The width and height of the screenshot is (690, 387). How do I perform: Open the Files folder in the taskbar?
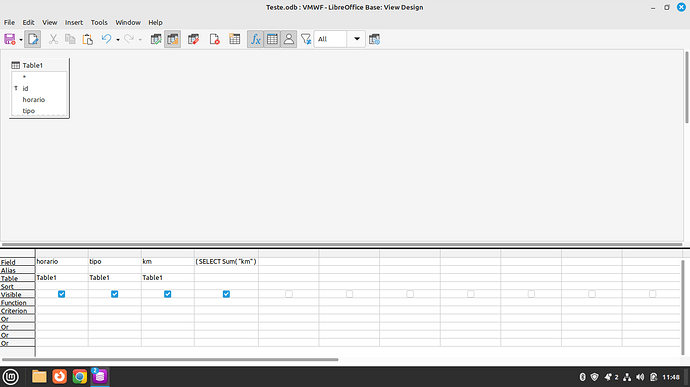click(x=39, y=377)
